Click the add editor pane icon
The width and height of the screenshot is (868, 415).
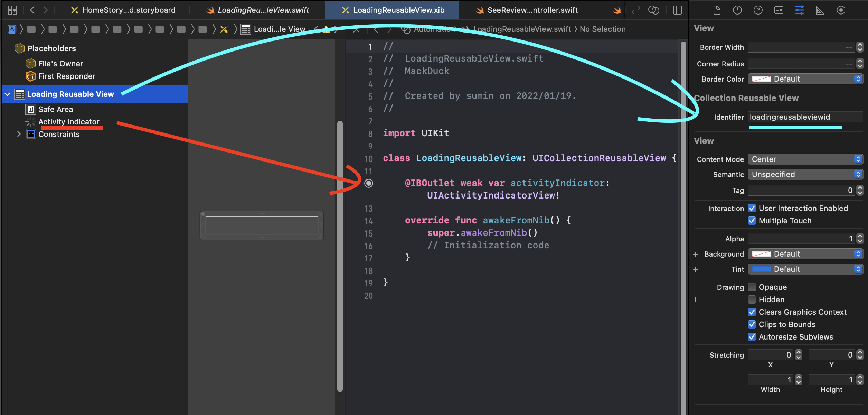(x=677, y=10)
